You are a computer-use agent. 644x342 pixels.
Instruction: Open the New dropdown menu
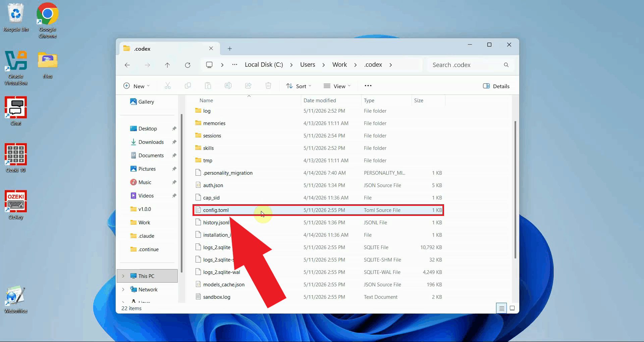click(137, 86)
